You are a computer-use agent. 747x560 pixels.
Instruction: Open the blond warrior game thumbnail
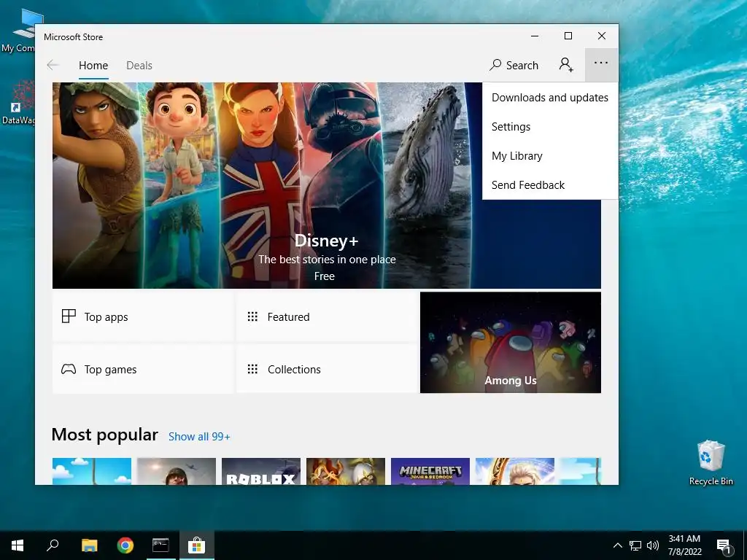click(515, 472)
